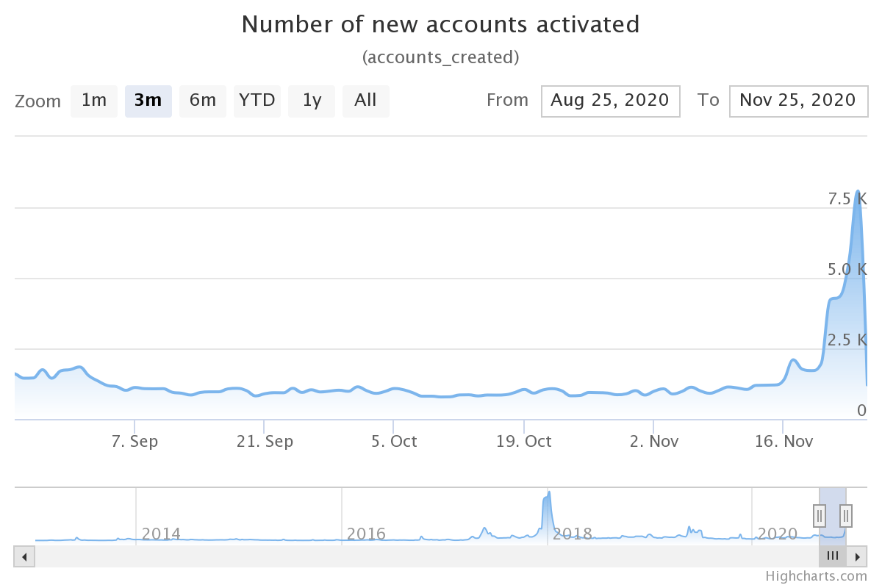882x588 pixels.
Task: Click the chart peak near 7.5 K
Action: 857,191
